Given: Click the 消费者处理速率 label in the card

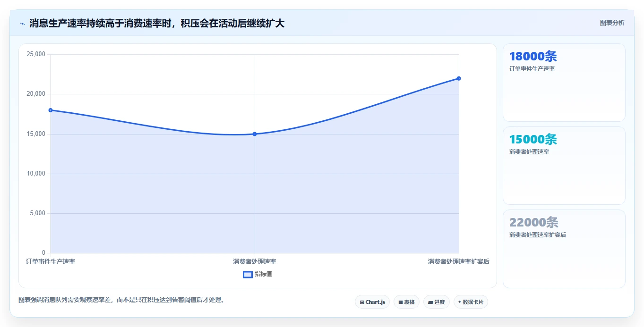Looking at the screenshot, I should click(529, 152).
